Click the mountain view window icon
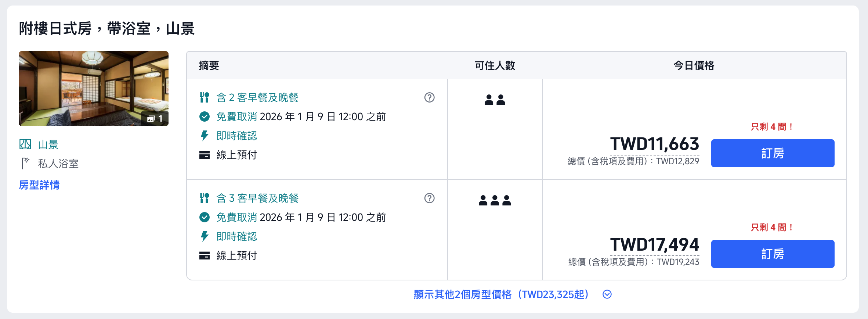The width and height of the screenshot is (868, 319). [25, 144]
